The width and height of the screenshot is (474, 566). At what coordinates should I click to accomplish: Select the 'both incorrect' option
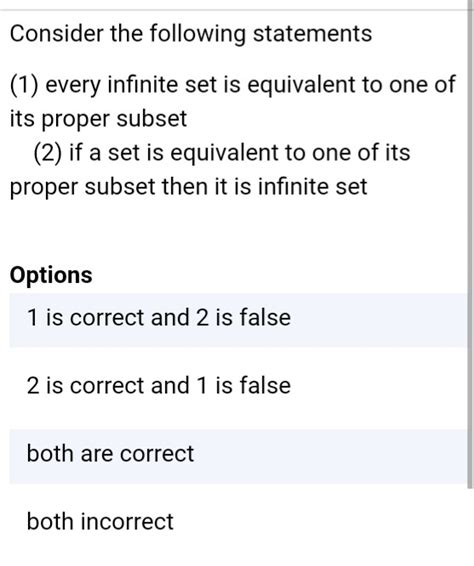(238, 524)
